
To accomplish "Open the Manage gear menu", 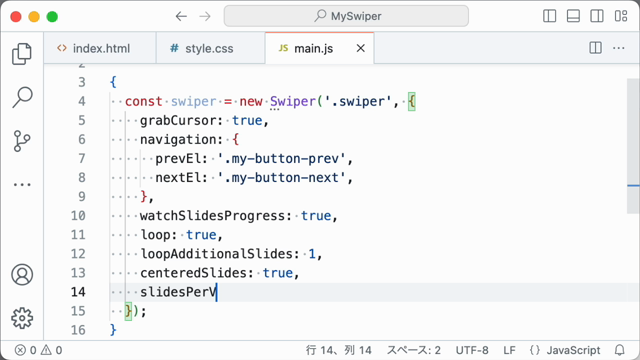I will coord(22,318).
